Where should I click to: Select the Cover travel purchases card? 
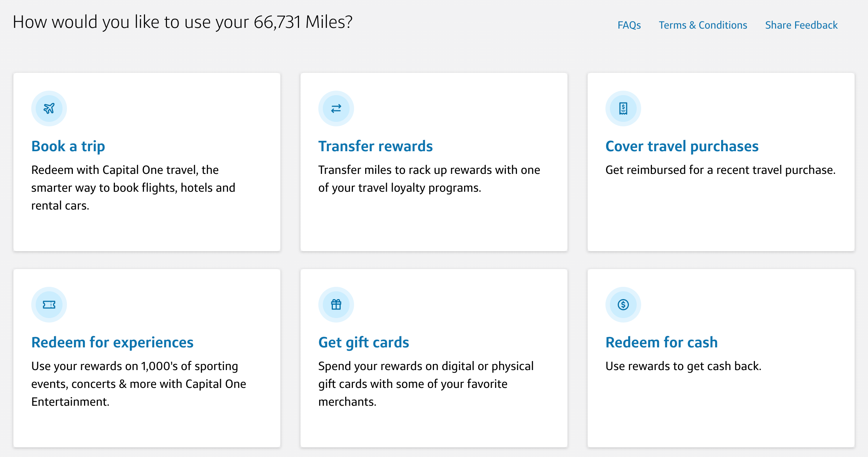pos(721,162)
